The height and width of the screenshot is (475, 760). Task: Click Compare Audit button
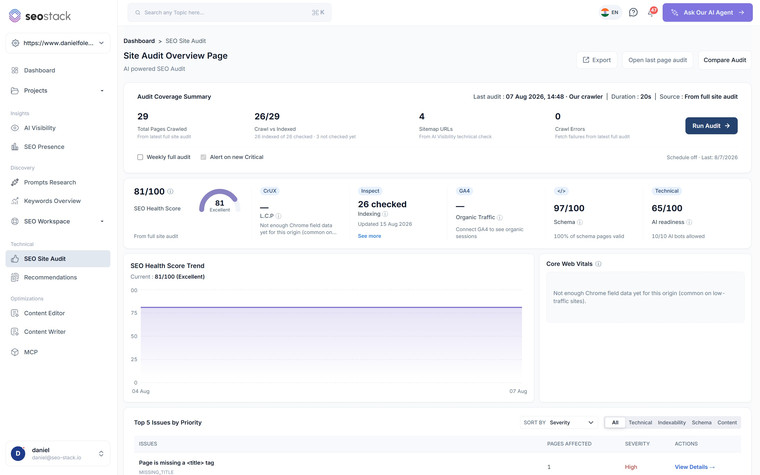click(725, 60)
